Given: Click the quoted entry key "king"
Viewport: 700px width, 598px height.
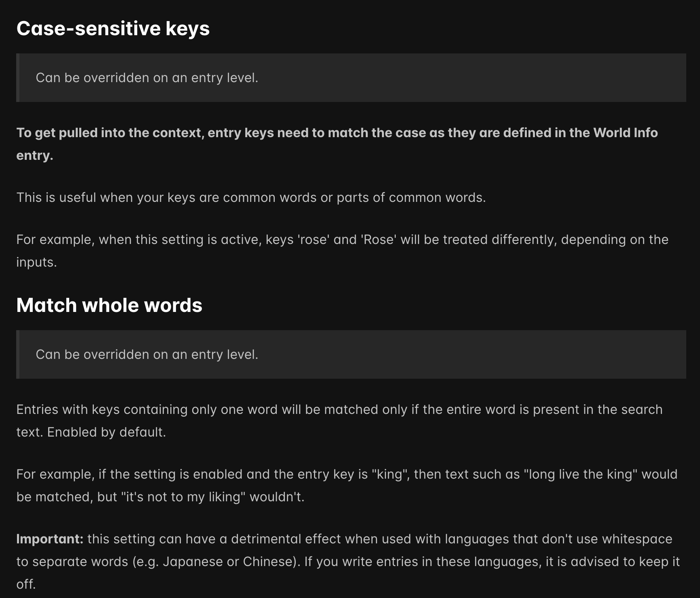Looking at the screenshot, I should tap(389, 474).
